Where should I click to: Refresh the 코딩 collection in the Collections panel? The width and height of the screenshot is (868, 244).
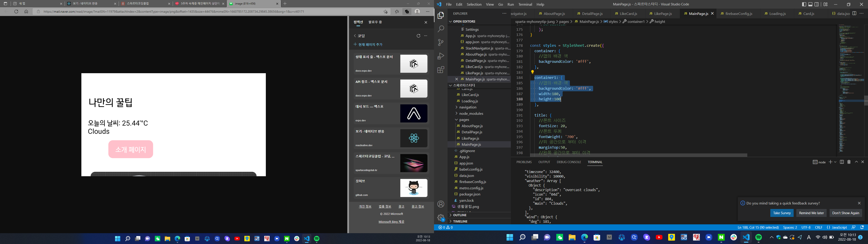(x=418, y=36)
